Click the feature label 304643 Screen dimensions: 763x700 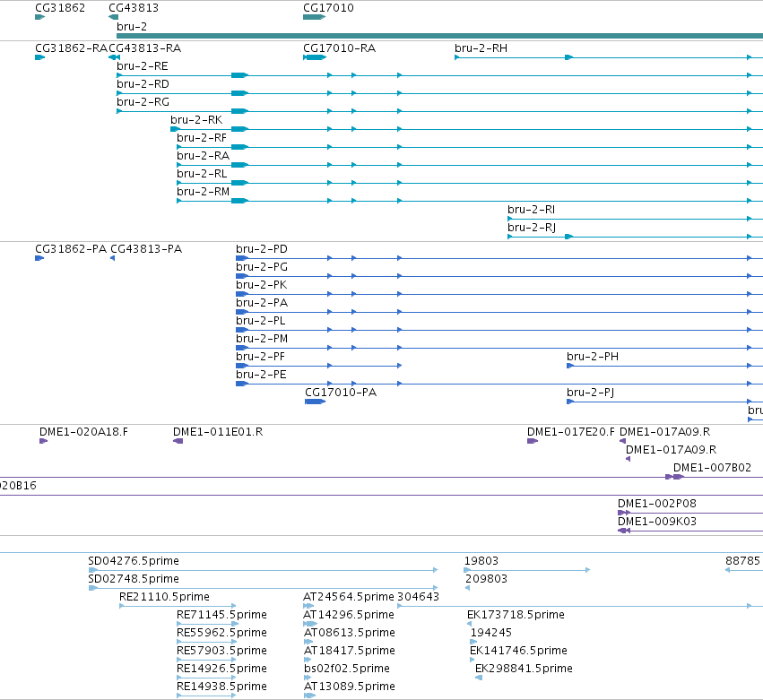click(419, 597)
